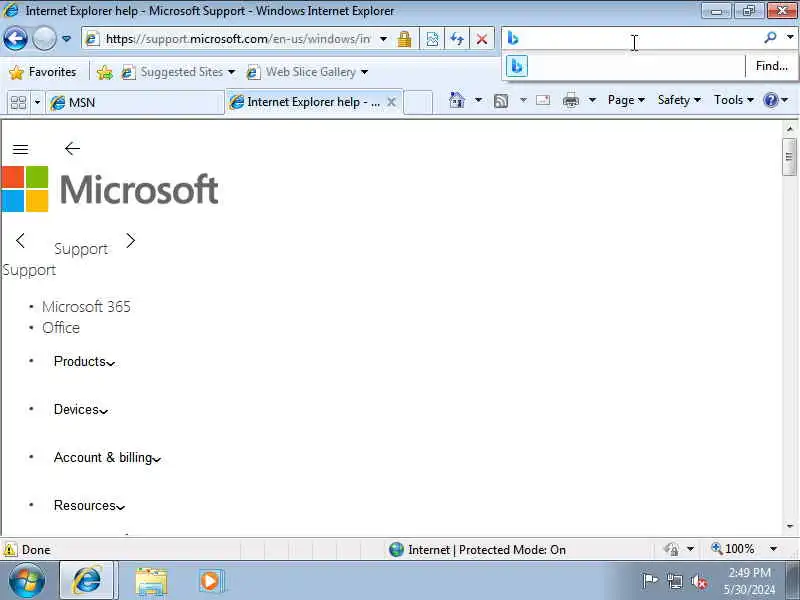The height and width of the screenshot is (600, 800).
Task: Click the muted volume tray icon
Action: coord(699,582)
